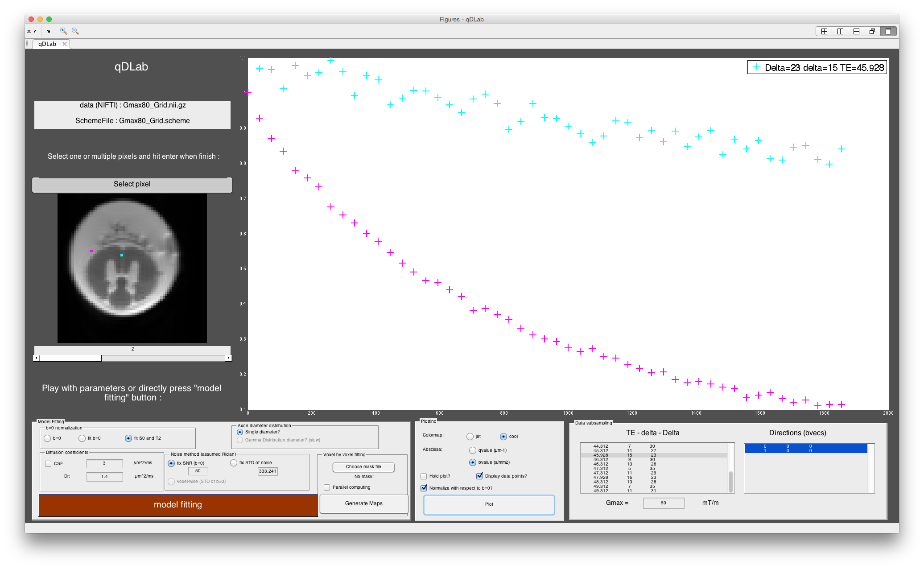Select the maximize single-figure layout icon
Image resolution: width=924 pixels, height=569 pixels.
pos(888,31)
